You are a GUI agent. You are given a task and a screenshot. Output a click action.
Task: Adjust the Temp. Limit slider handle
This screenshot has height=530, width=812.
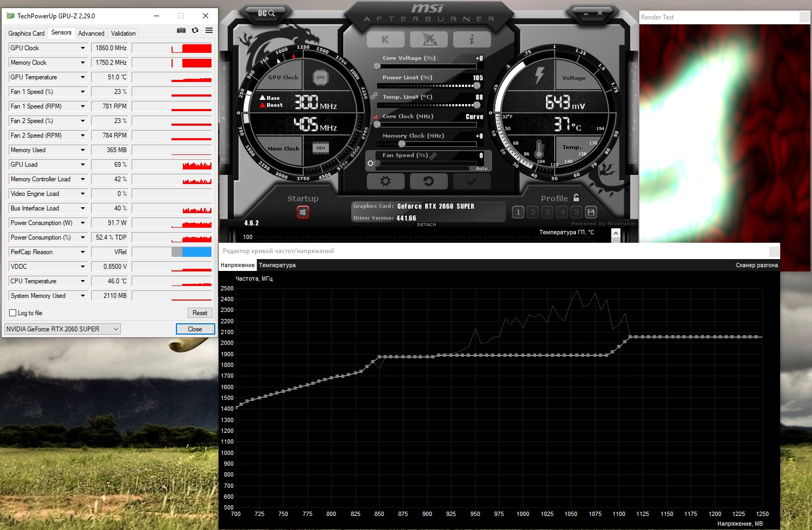[x=477, y=105]
